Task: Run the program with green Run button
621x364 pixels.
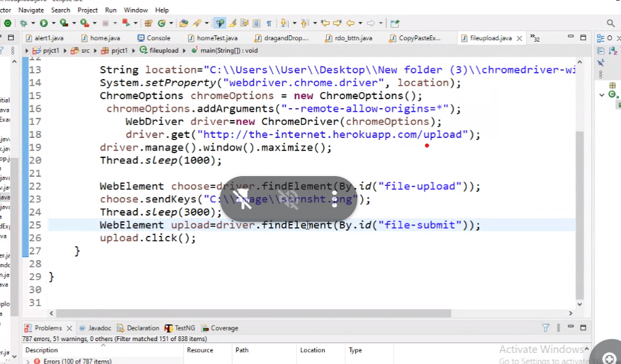Action: click(44, 24)
